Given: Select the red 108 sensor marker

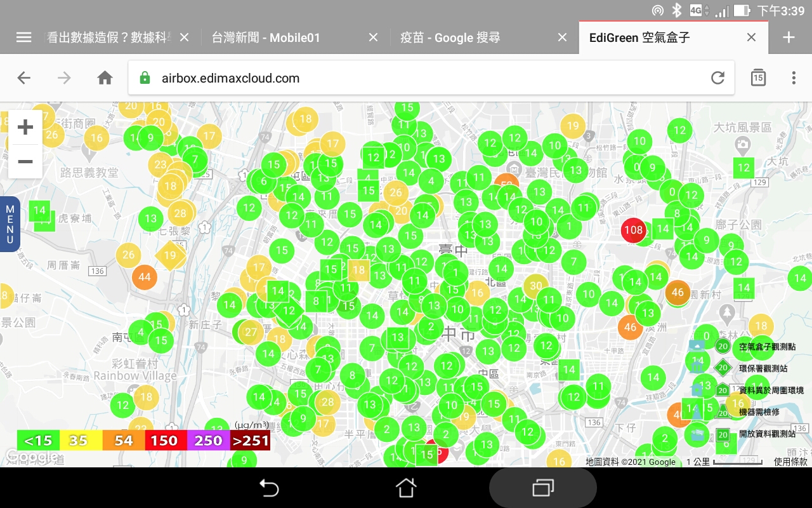Looking at the screenshot, I should 633,230.
